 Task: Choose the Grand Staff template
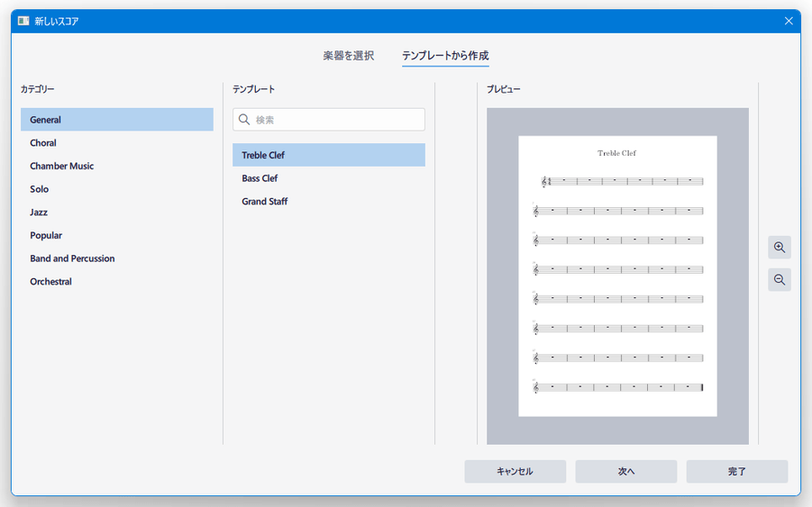[x=329, y=202]
